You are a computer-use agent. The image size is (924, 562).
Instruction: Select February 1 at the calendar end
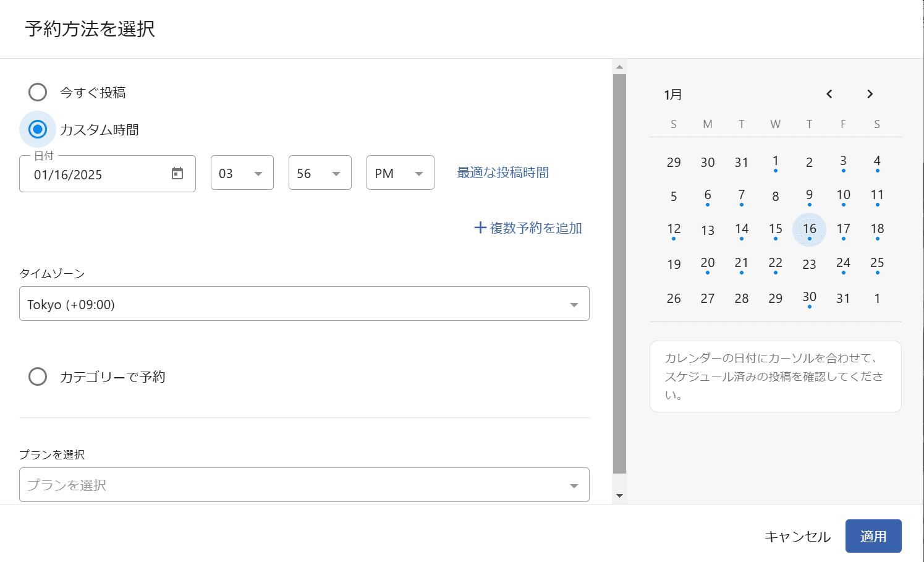tap(877, 298)
